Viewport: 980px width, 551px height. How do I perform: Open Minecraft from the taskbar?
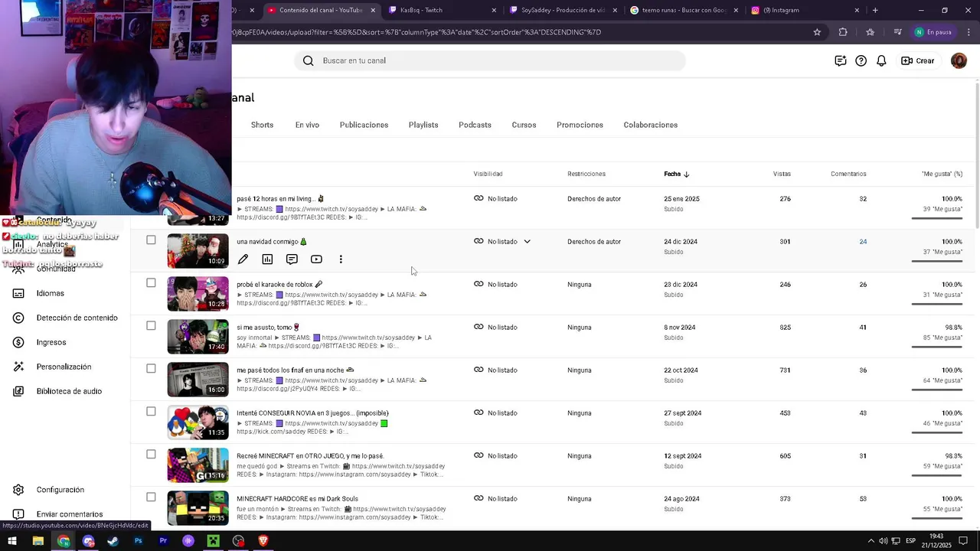(x=213, y=541)
